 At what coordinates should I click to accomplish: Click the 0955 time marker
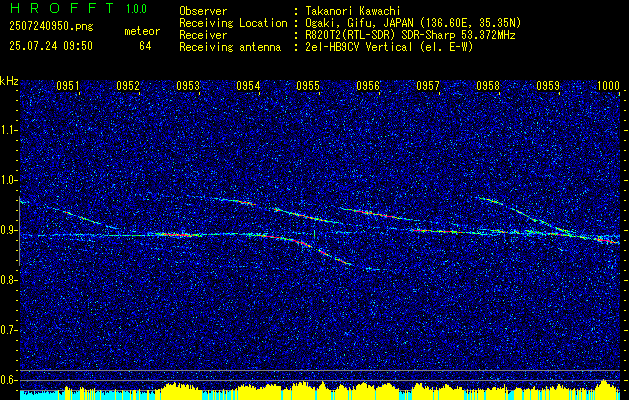click(308, 85)
